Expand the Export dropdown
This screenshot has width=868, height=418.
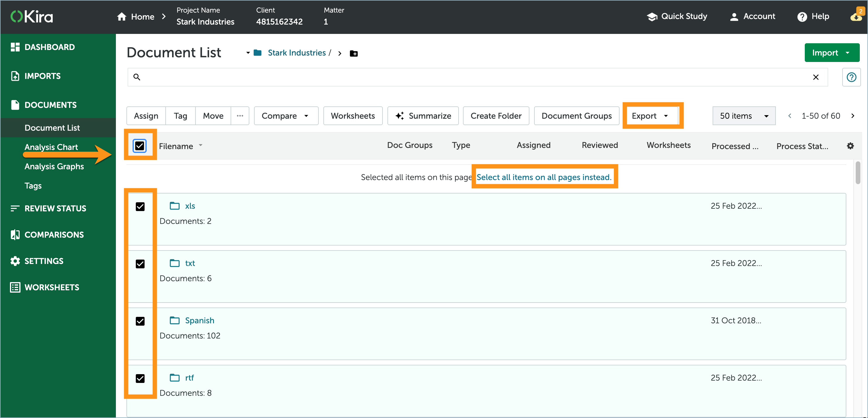tap(650, 116)
